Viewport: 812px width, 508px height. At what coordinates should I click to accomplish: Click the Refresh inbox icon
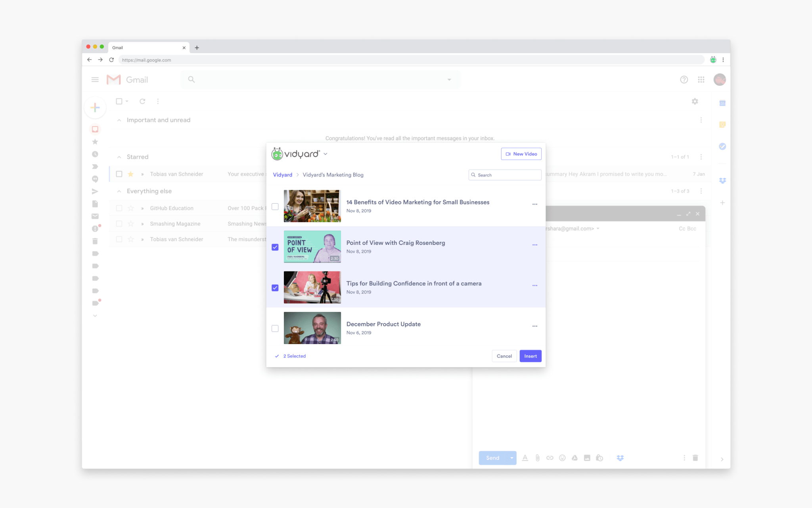click(x=142, y=102)
